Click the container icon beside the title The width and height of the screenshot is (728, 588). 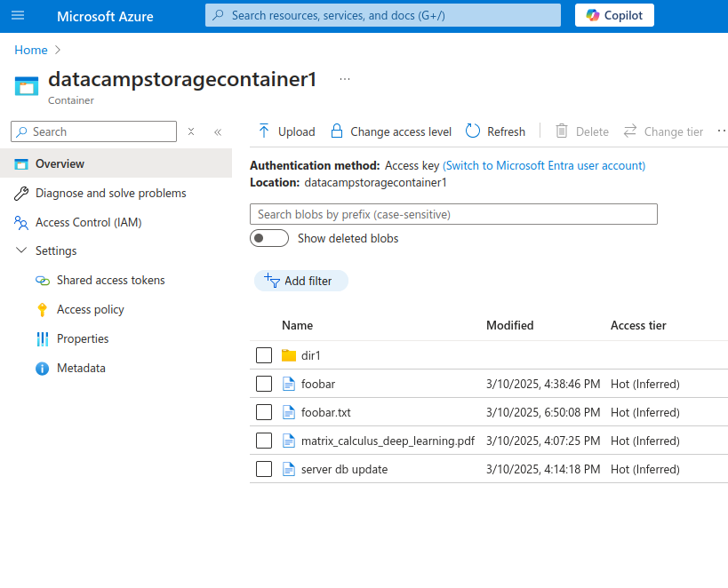click(27, 86)
